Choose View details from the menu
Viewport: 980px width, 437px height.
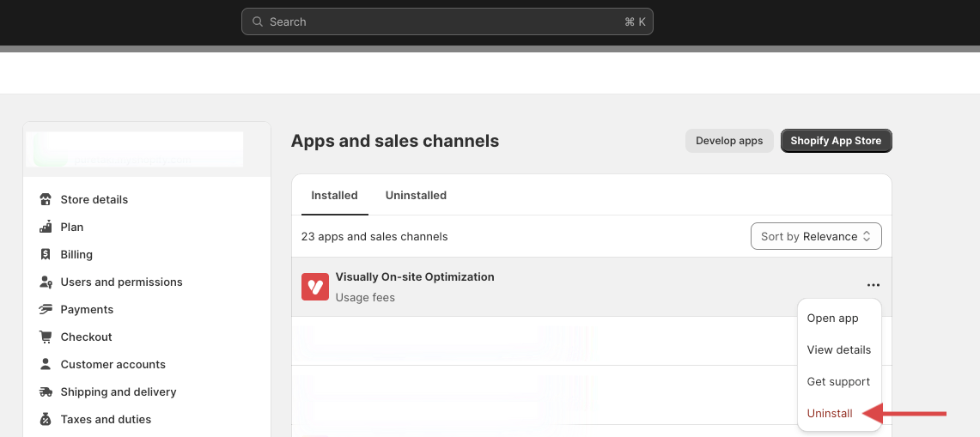839,349
